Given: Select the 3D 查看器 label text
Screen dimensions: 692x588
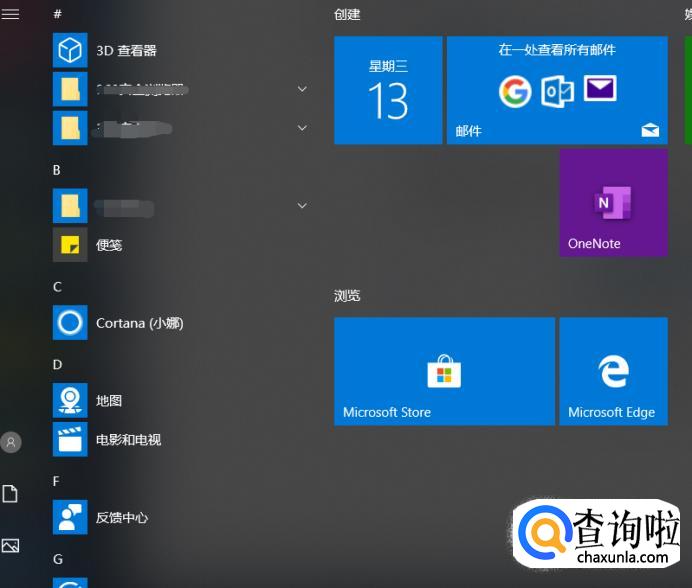Looking at the screenshot, I should click(126, 51).
